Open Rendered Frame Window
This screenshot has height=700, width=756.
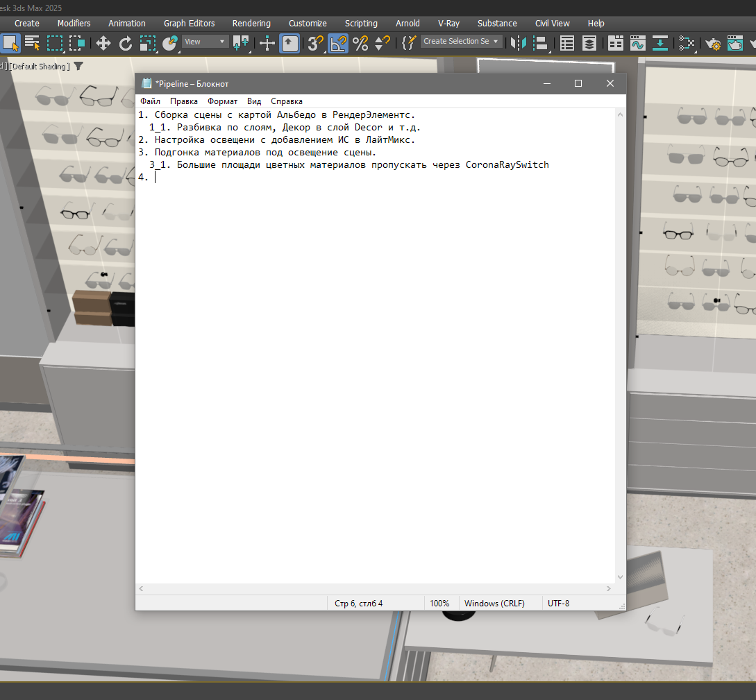click(734, 43)
